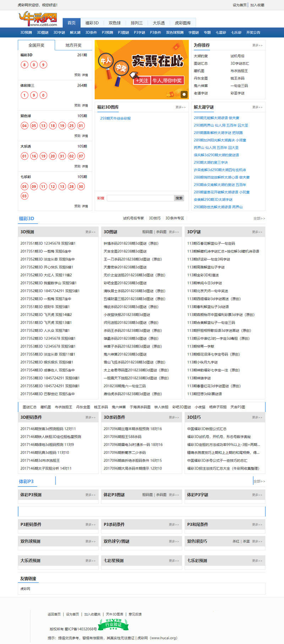Expand 更多>> in the 解太湖字谜 panel

[257, 107]
